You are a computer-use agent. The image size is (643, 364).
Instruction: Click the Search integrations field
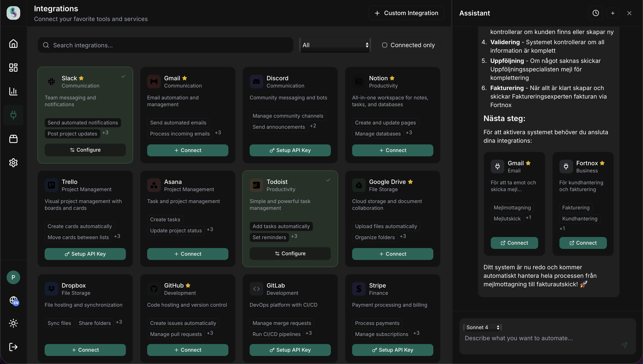pyautogui.click(x=165, y=45)
